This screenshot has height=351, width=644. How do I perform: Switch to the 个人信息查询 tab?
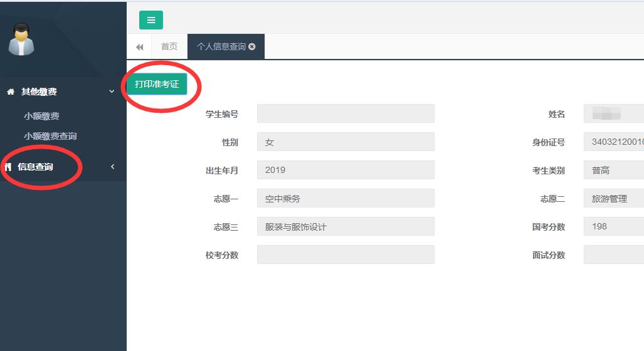221,47
